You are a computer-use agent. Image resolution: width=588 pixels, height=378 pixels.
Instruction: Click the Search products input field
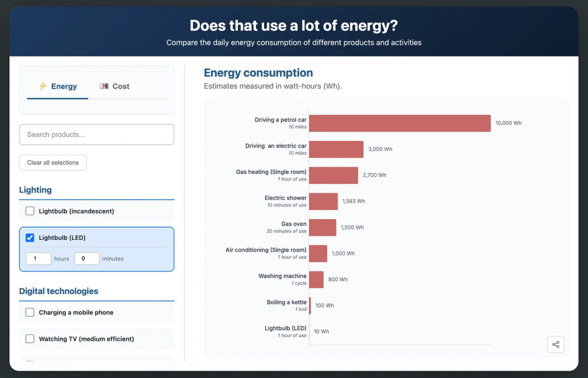[96, 135]
